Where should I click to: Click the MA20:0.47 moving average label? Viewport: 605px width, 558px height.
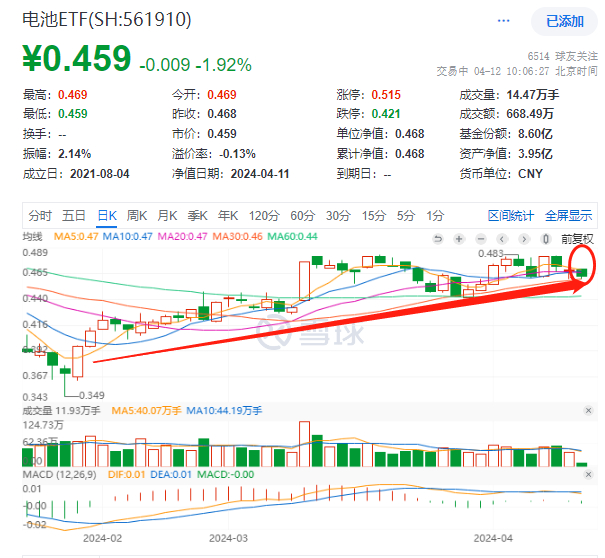pos(182,236)
